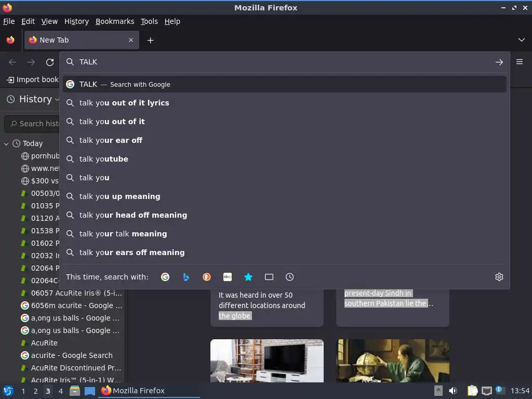Click the forward navigation arrow
Screen dimensions: 532x399
(x=31, y=62)
